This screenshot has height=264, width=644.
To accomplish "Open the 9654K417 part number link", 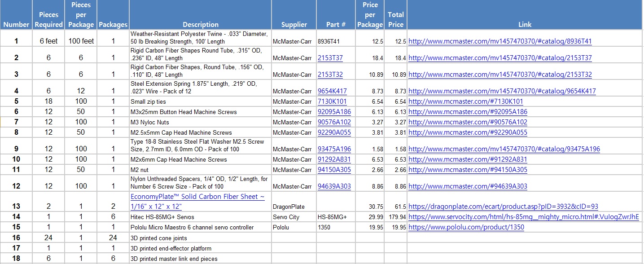I will pos(332,91).
